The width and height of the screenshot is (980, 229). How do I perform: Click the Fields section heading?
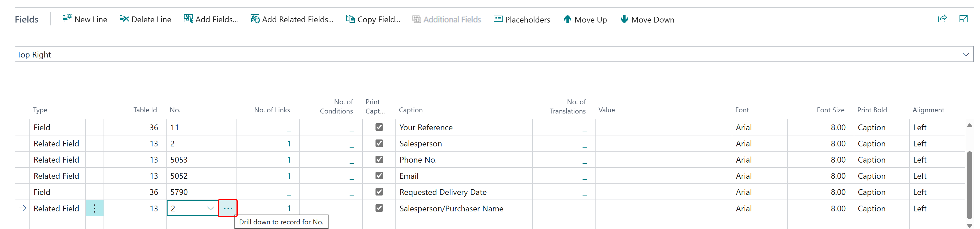(27, 19)
